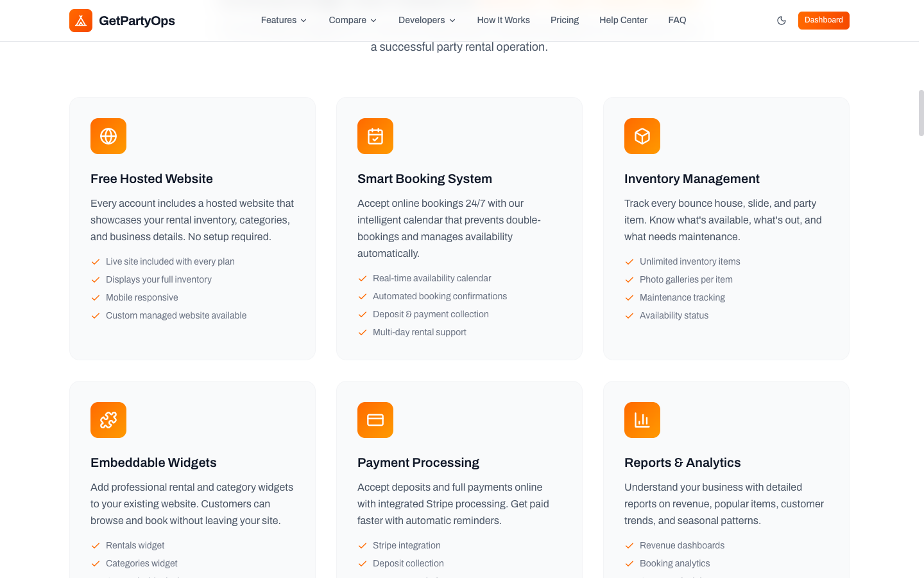The height and width of the screenshot is (578, 924).
Task: Toggle dark mode with the moon icon
Action: tap(782, 21)
